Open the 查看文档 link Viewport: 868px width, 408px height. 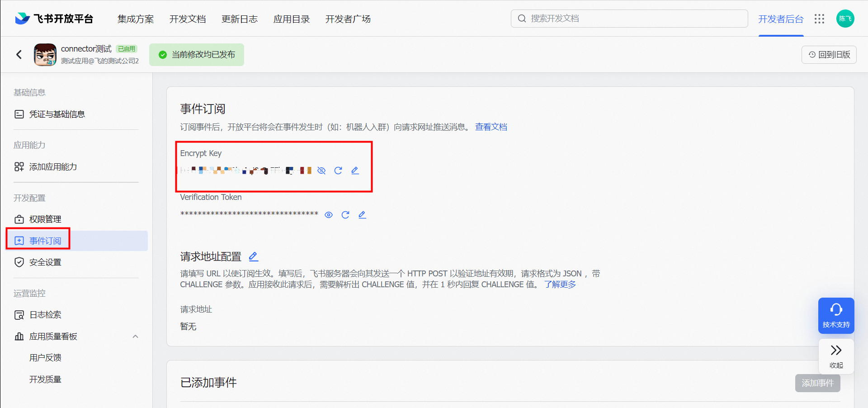click(x=491, y=127)
